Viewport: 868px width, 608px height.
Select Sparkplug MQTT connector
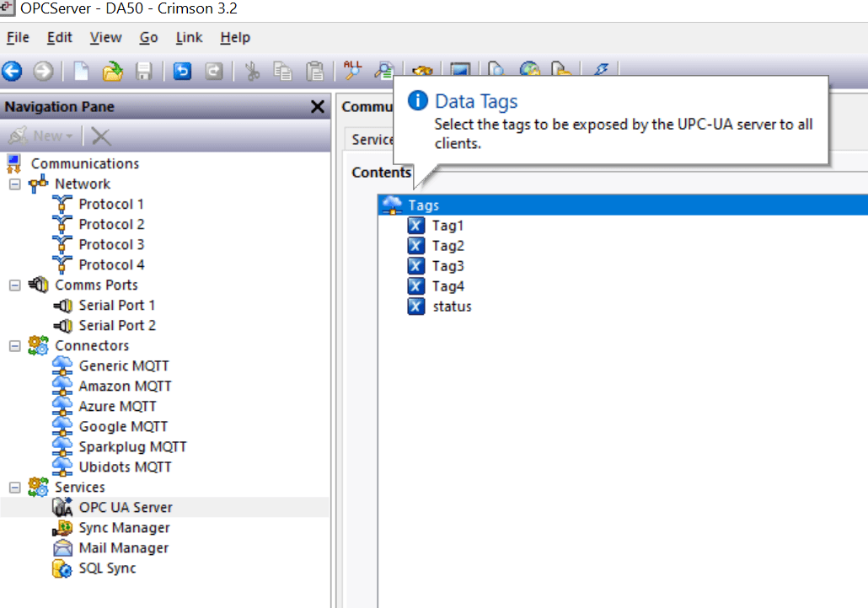coord(133,447)
